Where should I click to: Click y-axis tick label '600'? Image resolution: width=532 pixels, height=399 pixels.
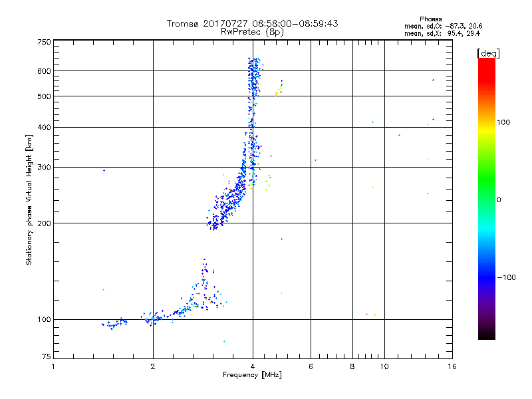click(44, 71)
